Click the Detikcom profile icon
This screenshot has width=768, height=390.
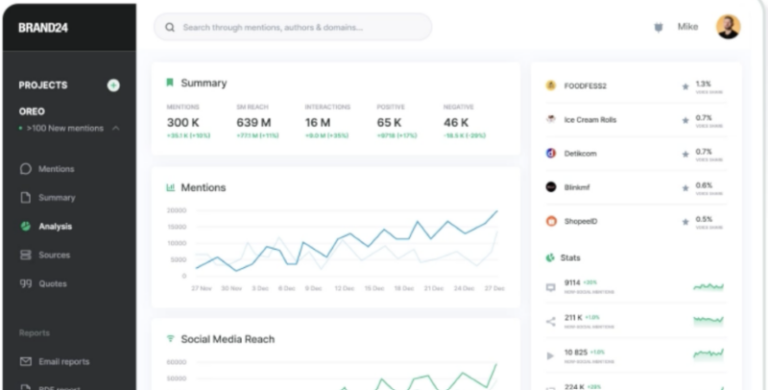(x=551, y=153)
